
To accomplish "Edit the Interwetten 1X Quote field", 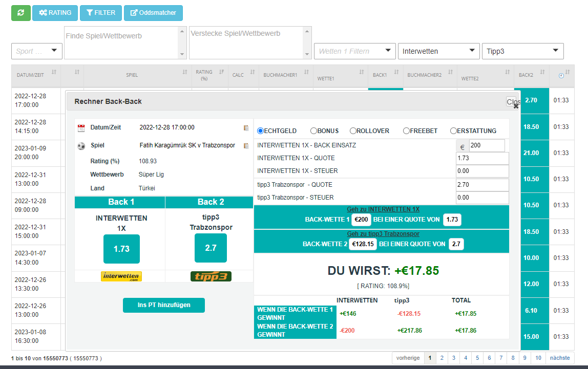I will (482, 158).
